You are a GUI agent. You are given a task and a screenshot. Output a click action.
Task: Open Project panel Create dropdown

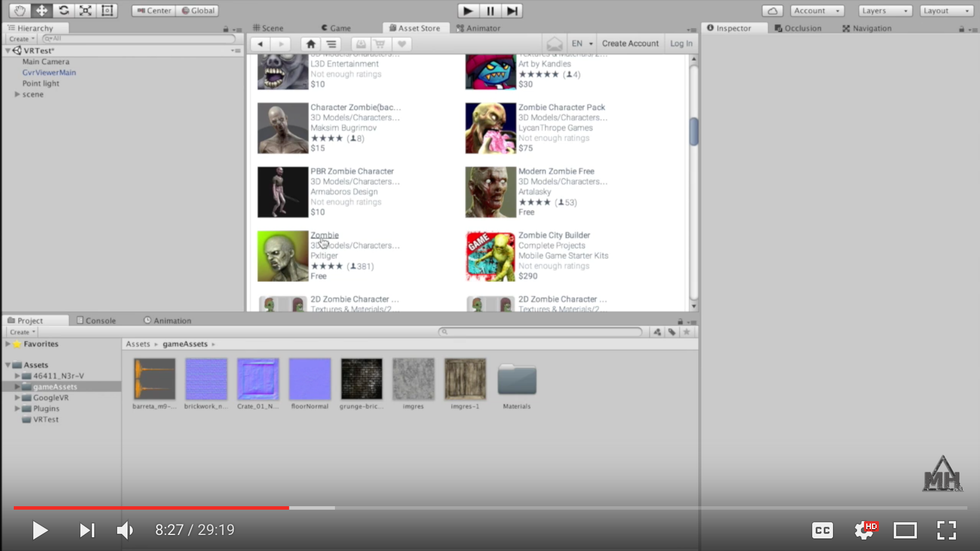[x=22, y=332]
